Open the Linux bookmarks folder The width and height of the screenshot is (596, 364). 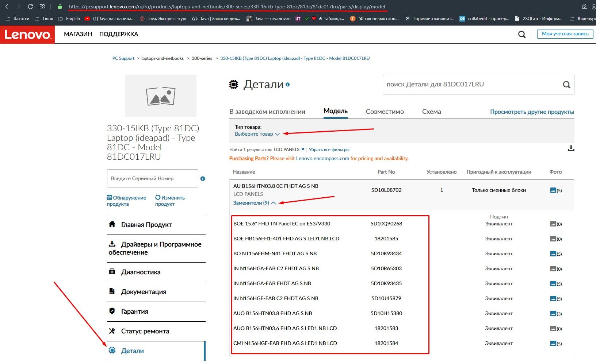[x=44, y=19]
